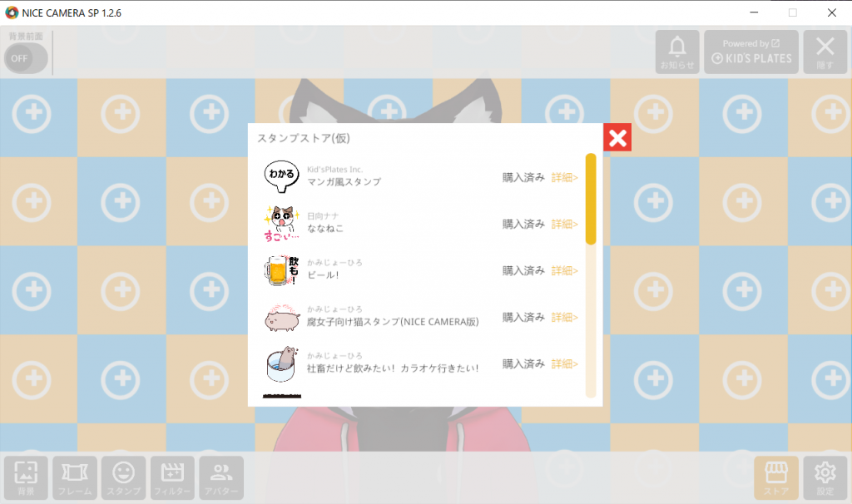852x504 pixels.
Task: Toggle the 背景前面 OFF switch
Action: [x=26, y=58]
